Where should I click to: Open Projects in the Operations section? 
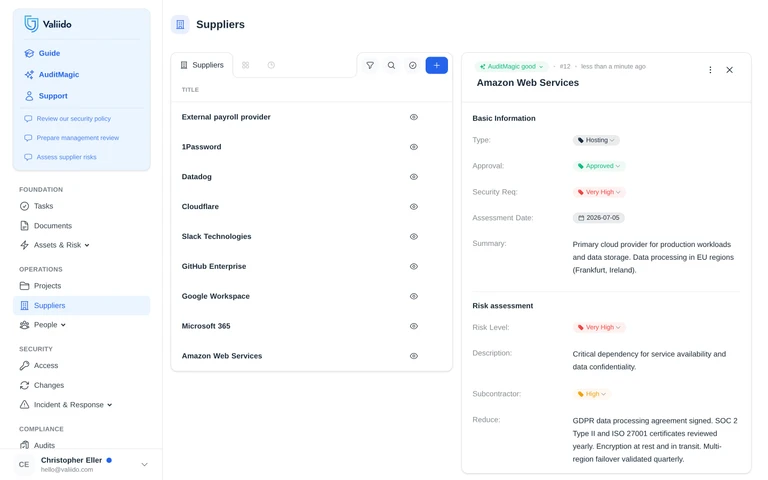(x=40, y=286)
